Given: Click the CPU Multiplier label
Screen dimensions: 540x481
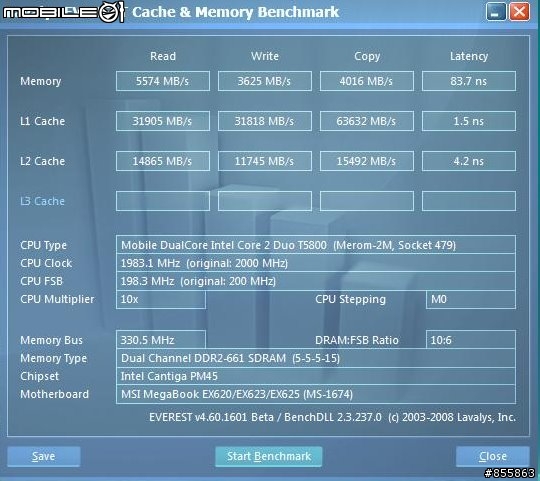Looking at the screenshot, I should pyautogui.click(x=57, y=300).
